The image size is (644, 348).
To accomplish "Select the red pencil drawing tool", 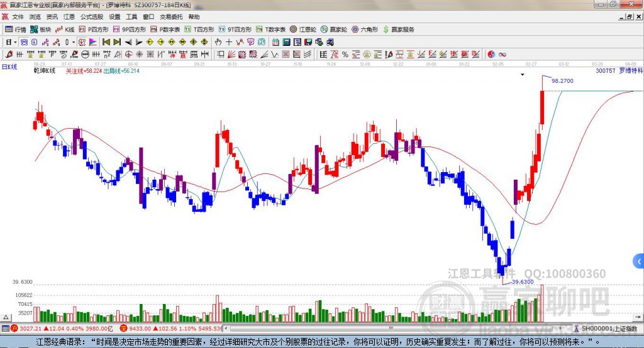I will coord(9,54).
